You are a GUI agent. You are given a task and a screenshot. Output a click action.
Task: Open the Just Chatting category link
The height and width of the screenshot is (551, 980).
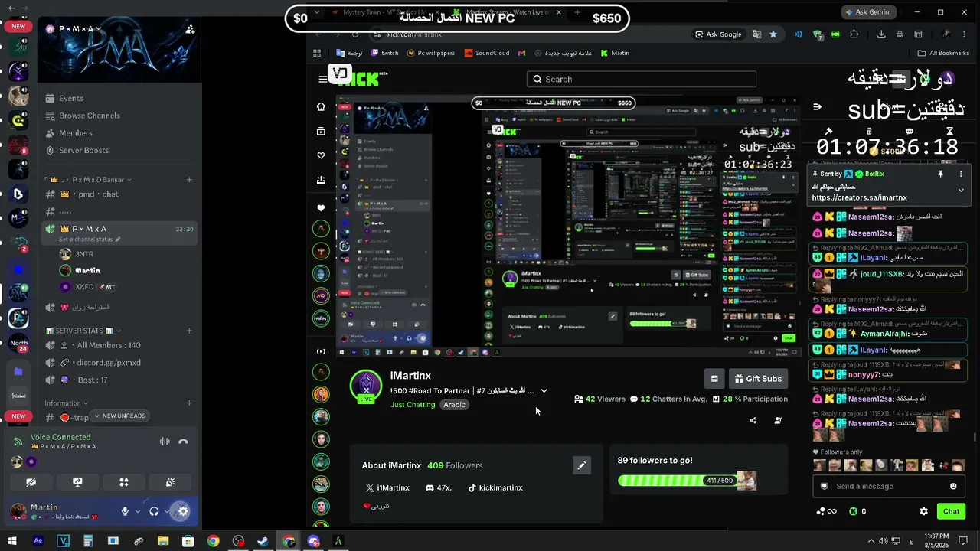click(413, 405)
